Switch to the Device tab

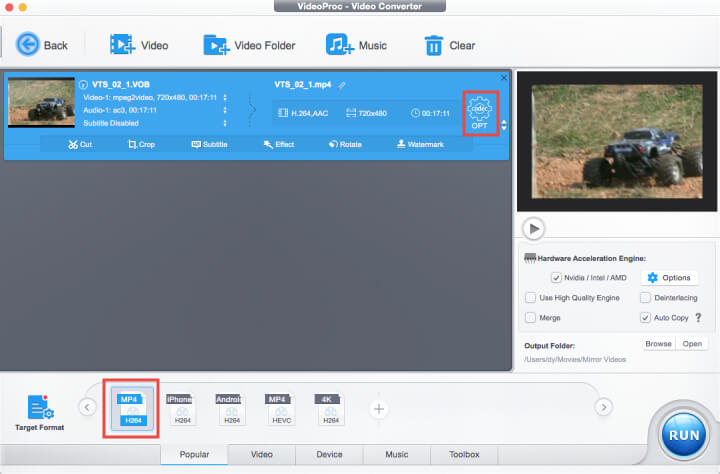[x=329, y=454]
